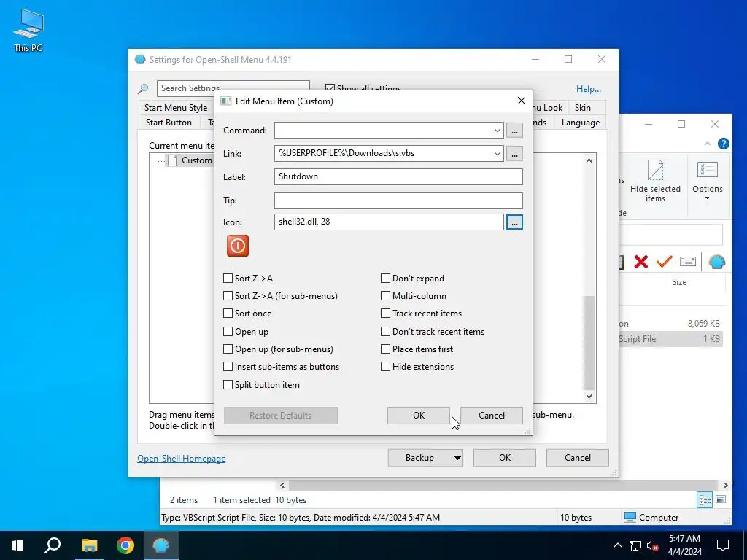Screen dimensions: 747x560
Task: Click the search magnifier icon in Settings
Action: [143, 88]
